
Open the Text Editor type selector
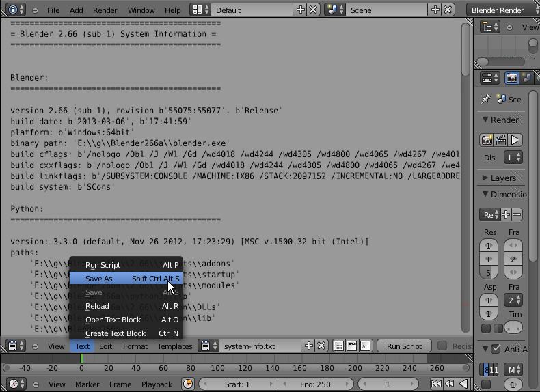click(x=16, y=346)
